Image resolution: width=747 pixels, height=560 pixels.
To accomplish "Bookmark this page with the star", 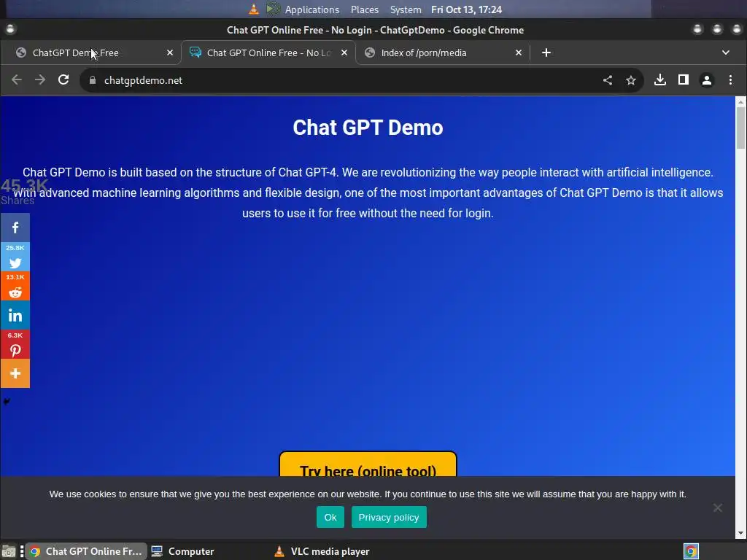I will [x=631, y=80].
